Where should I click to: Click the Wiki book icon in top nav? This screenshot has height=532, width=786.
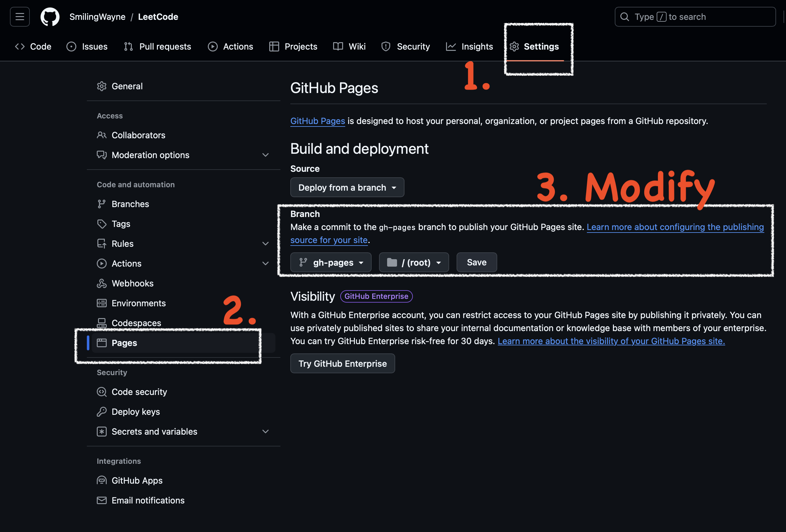pos(338,46)
